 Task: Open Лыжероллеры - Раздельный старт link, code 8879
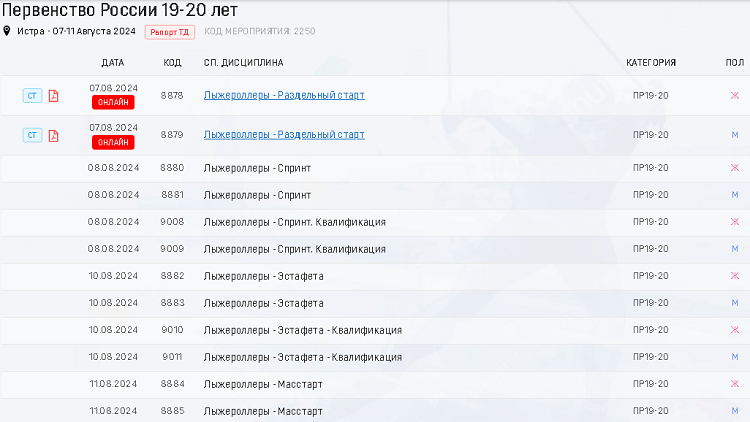(x=284, y=135)
